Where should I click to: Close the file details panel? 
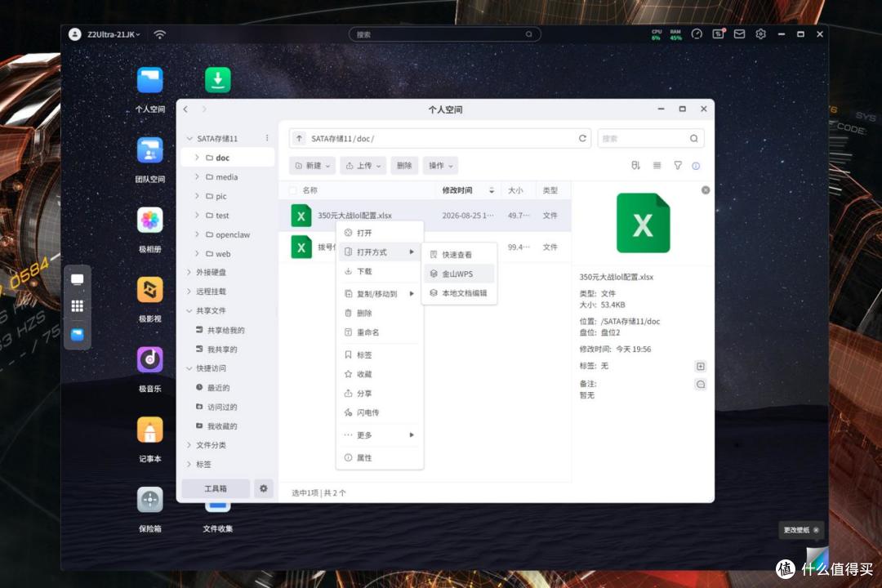[x=706, y=190]
